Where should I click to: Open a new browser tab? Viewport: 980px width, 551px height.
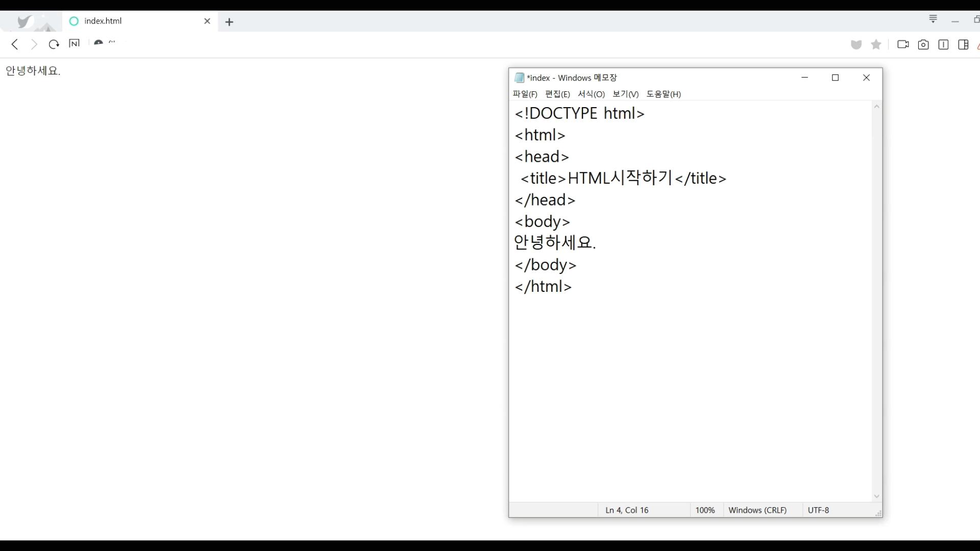click(229, 22)
